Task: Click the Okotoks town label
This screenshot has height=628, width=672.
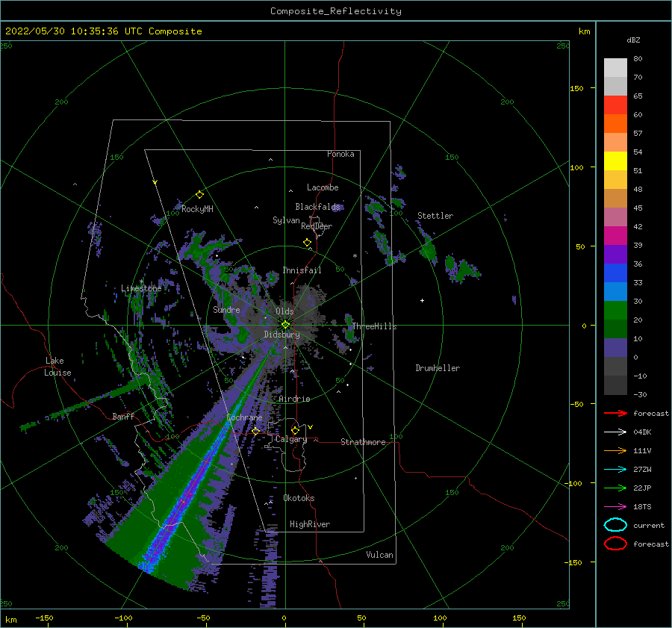Action: [299, 498]
